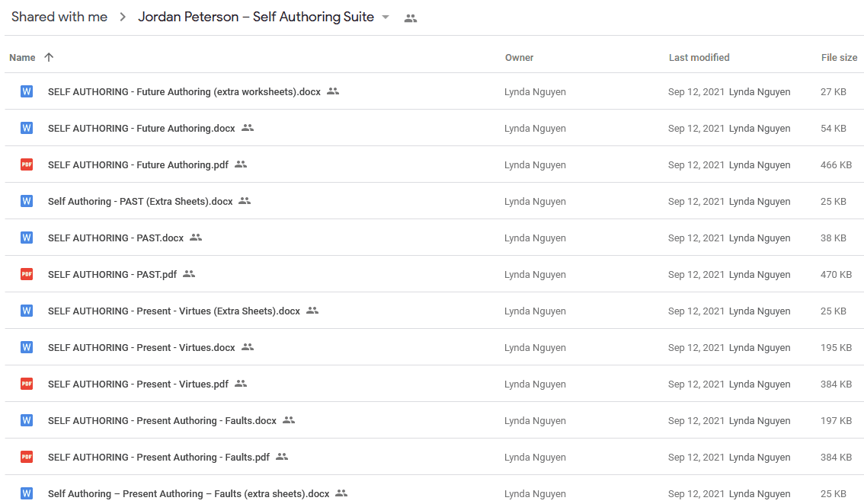Screen dimensions: 864x504
Task: Click shared icon beside PAST (Extra Sheets).docx
Action: (245, 200)
